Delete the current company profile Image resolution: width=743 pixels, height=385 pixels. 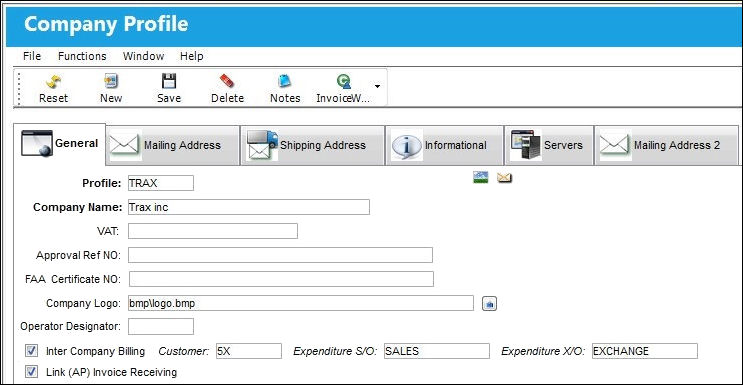coord(227,88)
